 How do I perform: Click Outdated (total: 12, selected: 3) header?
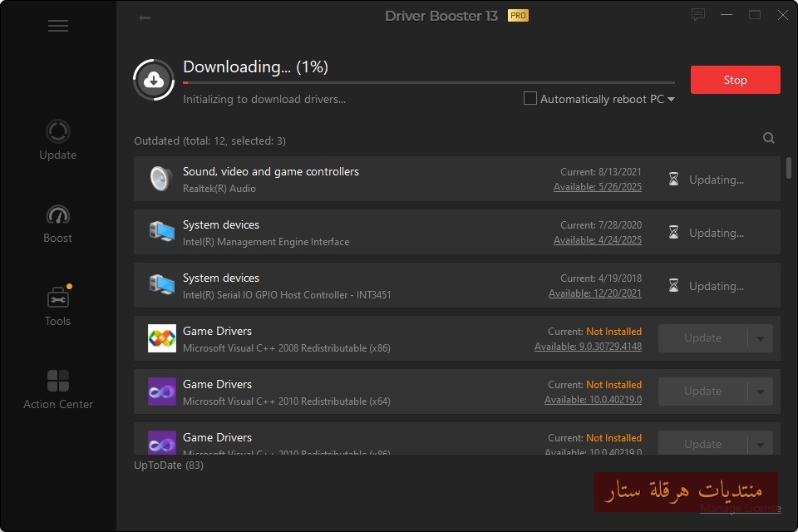(209, 141)
